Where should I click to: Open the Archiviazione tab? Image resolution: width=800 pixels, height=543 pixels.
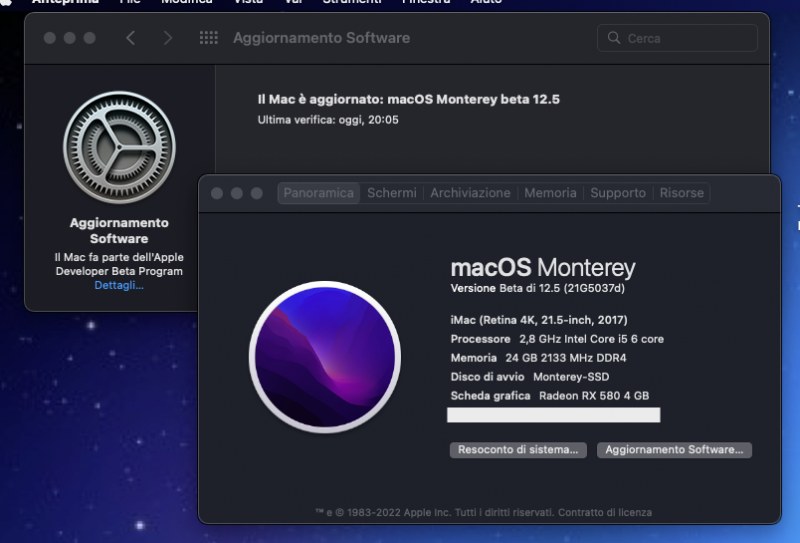point(470,193)
